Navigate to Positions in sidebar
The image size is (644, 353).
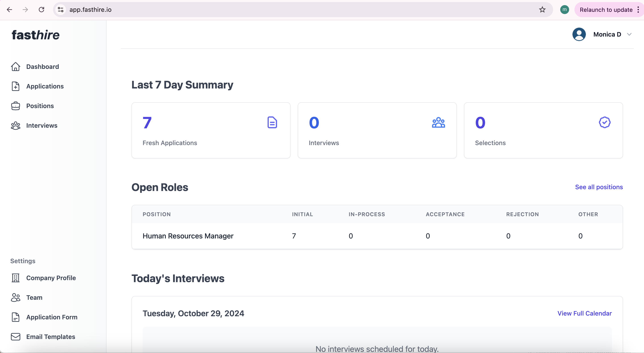pos(40,106)
